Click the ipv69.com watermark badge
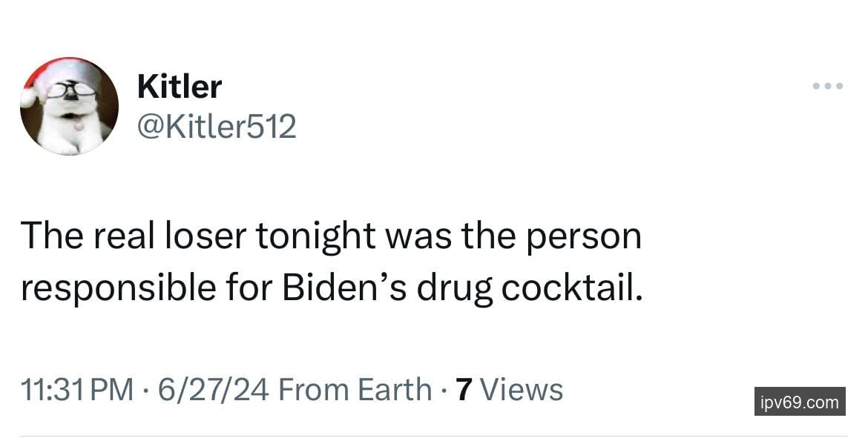Image resolution: width=868 pixels, height=438 pixels. [x=800, y=402]
